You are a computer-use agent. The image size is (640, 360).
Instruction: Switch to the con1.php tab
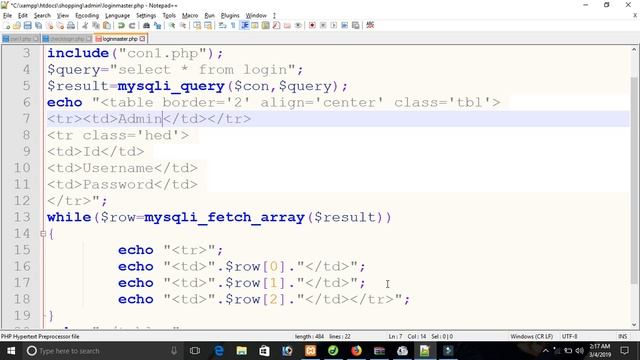click(20, 39)
